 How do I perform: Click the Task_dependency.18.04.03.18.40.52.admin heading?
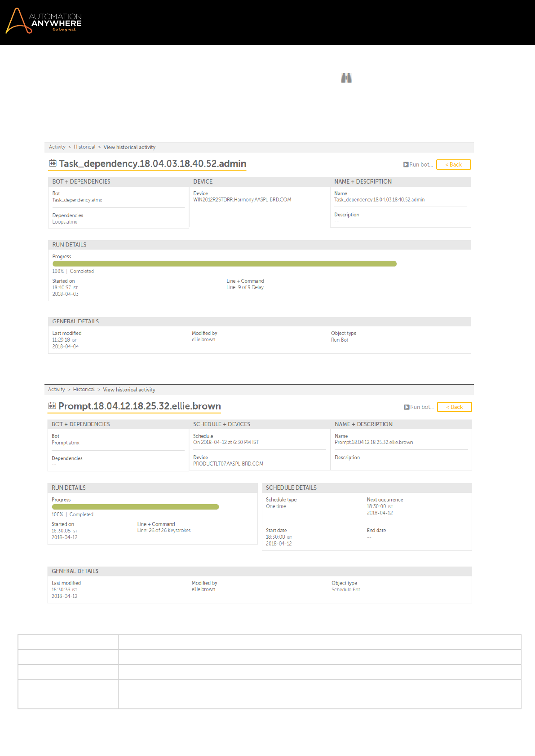coord(153,164)
